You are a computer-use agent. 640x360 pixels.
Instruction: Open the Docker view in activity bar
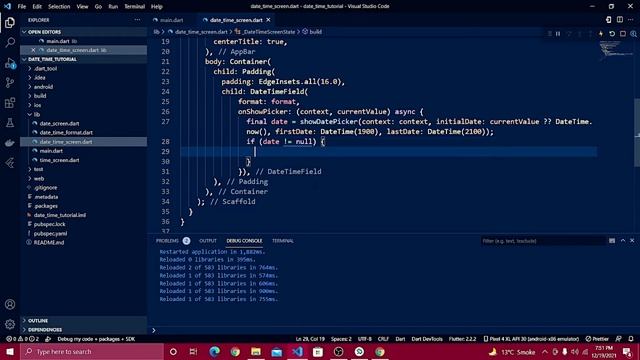point(10,143)
